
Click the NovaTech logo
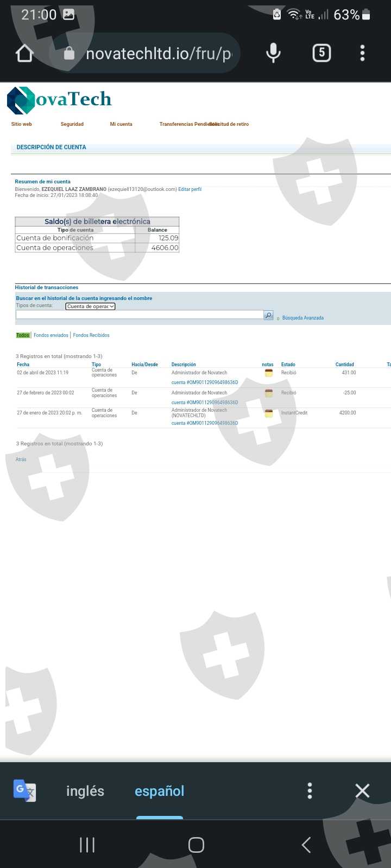59,100
